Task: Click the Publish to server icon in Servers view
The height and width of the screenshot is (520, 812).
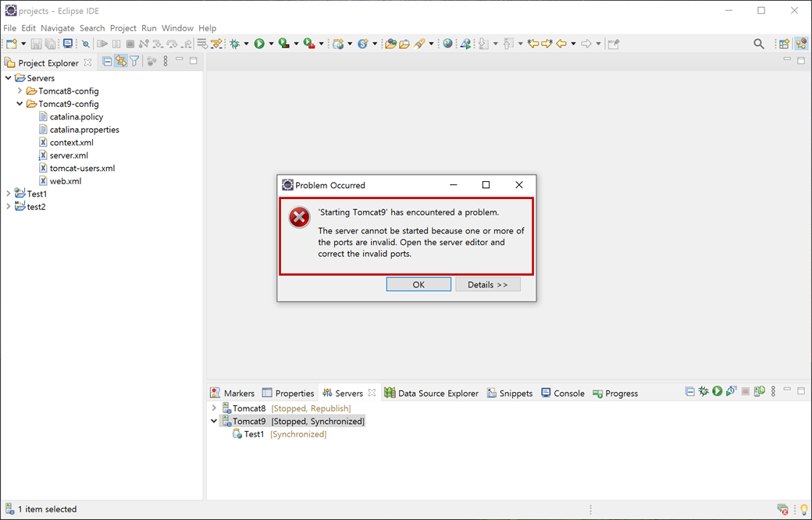Action: [x=759, y=391]
